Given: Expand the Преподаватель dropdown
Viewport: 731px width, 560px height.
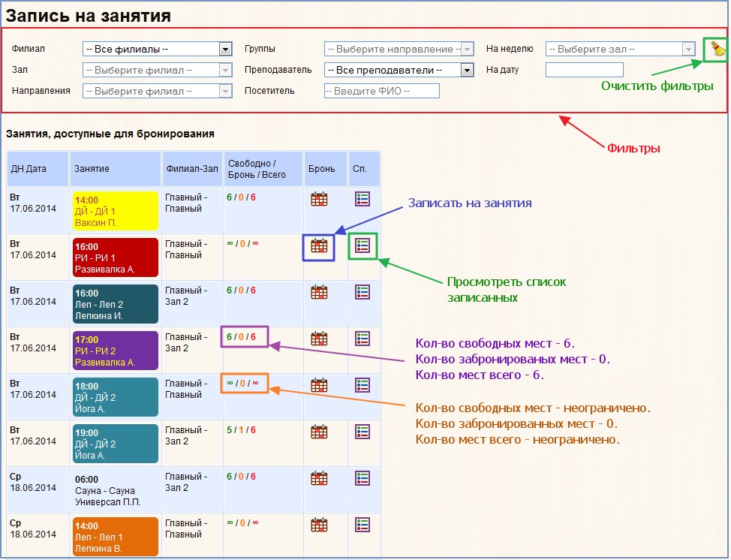Looking at the screenshot, I should pos(399,70).
